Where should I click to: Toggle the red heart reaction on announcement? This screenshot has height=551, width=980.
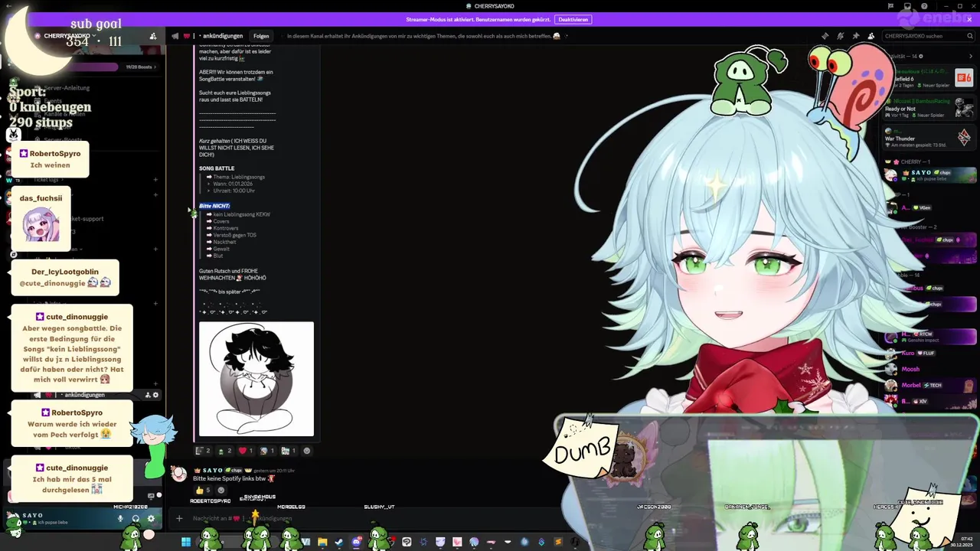point(246,451)
